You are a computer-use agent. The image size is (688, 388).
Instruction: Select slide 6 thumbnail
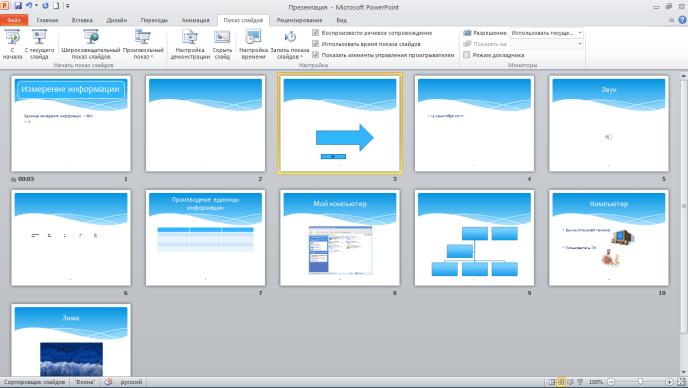(71, 237)
